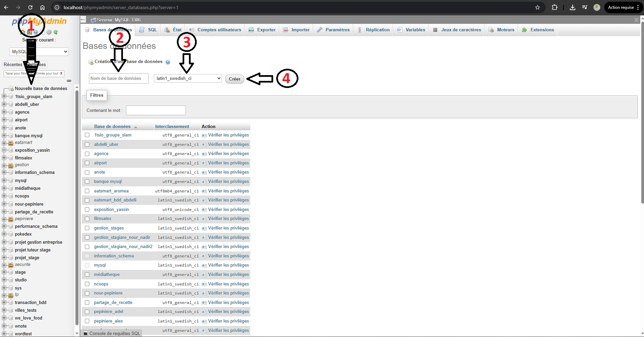Click the Nom de base de données input field
This screenshot has width=644, height=337.
coord(119,78)
